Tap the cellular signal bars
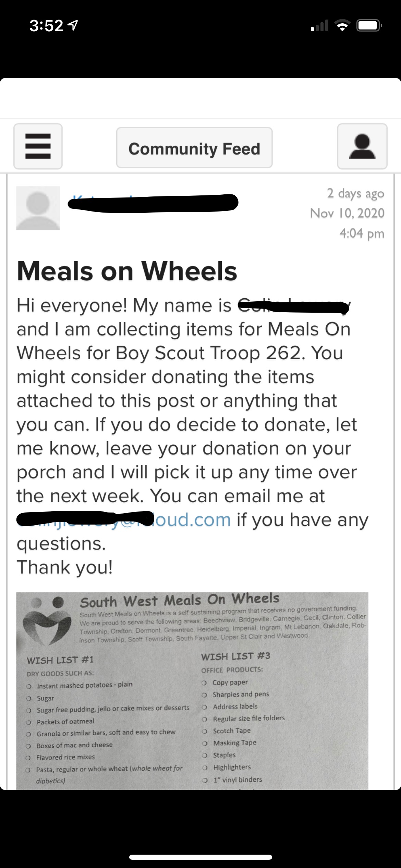The width and height of the screenshot is (401, 868). click(319, 26)
